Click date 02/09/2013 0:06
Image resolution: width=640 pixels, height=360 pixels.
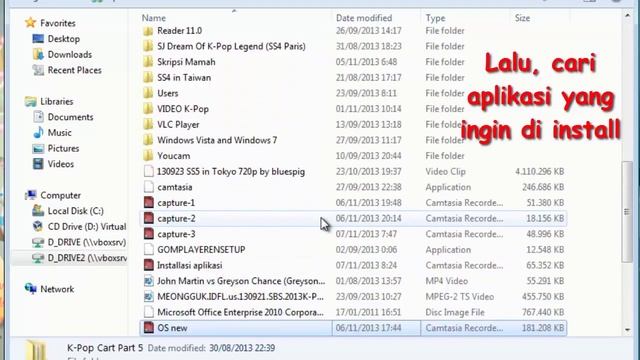366,250
